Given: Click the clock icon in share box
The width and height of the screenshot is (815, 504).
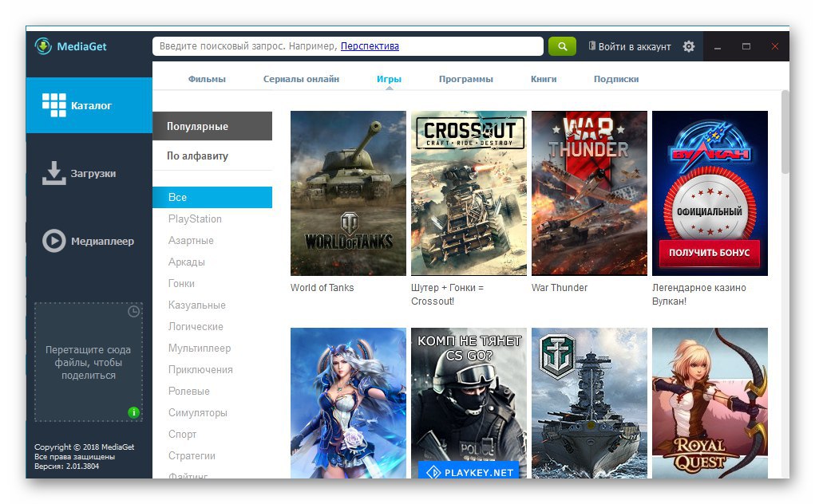Looking at the screenshot, I should [x=133, y=312].
